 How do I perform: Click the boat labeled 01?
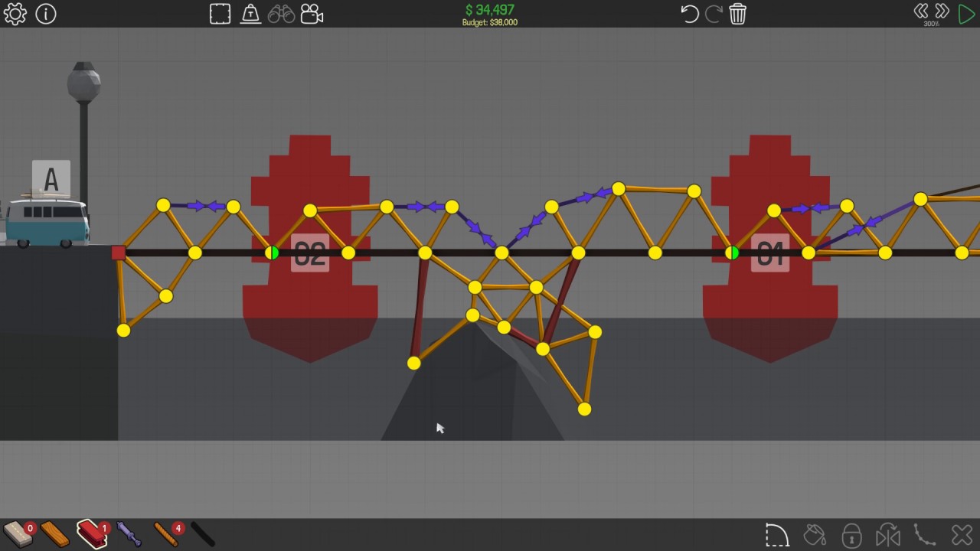[x=770, y=249]
